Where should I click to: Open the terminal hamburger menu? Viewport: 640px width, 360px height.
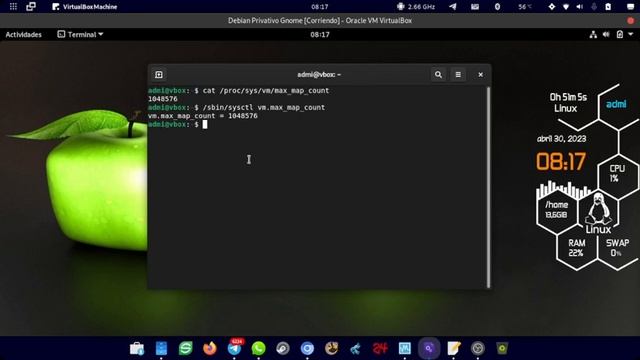click(458, 75)
